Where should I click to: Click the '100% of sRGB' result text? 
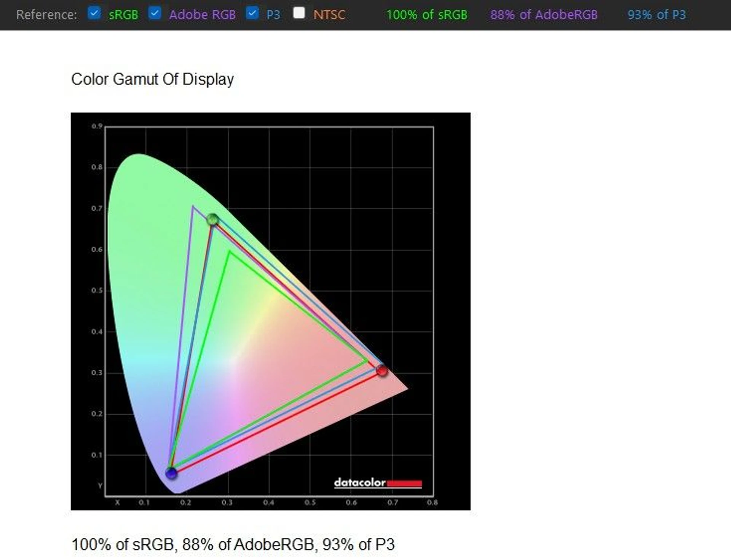pyautogui.click(x=426, y=15)
